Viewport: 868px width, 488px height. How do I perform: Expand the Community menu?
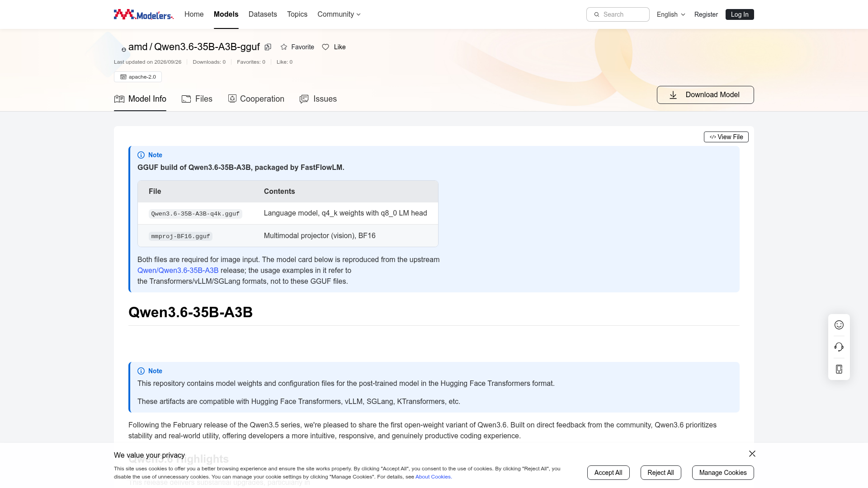coord(339,14)
